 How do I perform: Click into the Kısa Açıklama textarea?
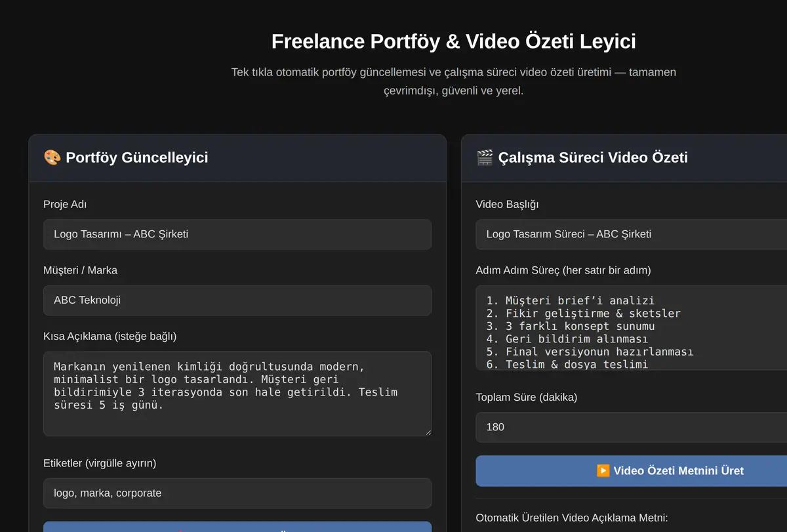tap(237, 394)
